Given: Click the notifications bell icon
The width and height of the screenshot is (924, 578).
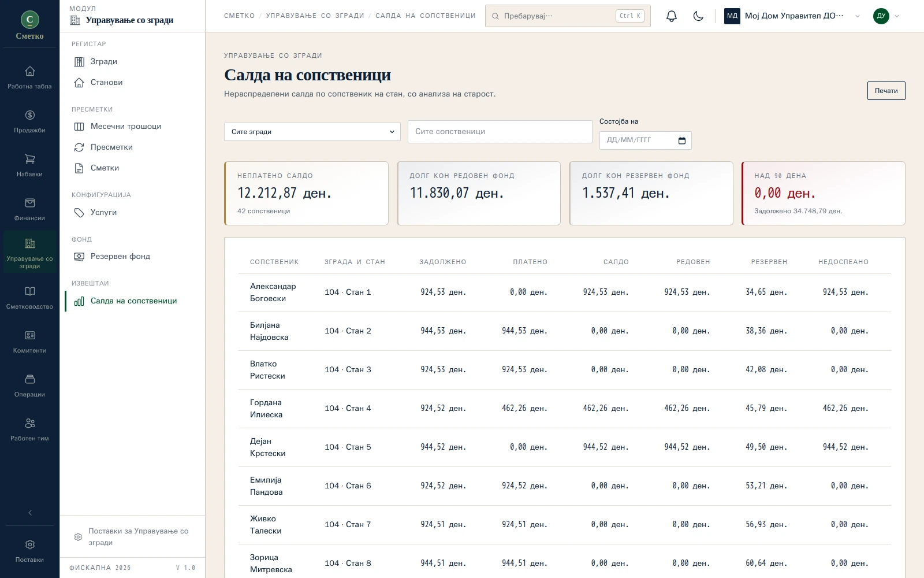Looking at the screenshot, I should point(672,16).
